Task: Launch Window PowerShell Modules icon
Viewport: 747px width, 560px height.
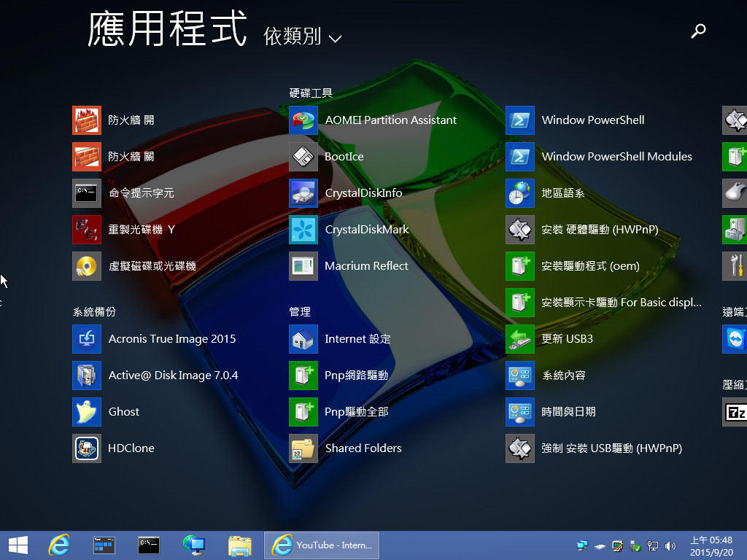Action: pyautogui.click(x=520, y=157)
